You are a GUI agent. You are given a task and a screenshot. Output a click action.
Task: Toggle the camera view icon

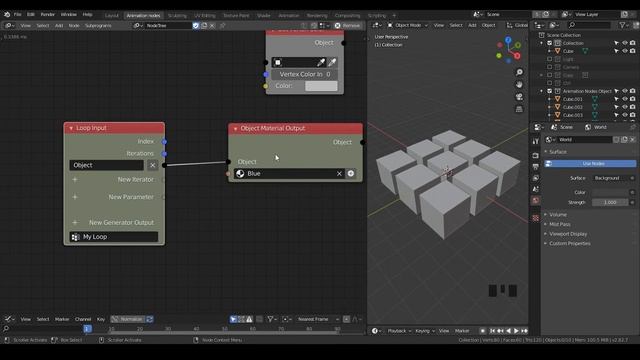[519, 97]
